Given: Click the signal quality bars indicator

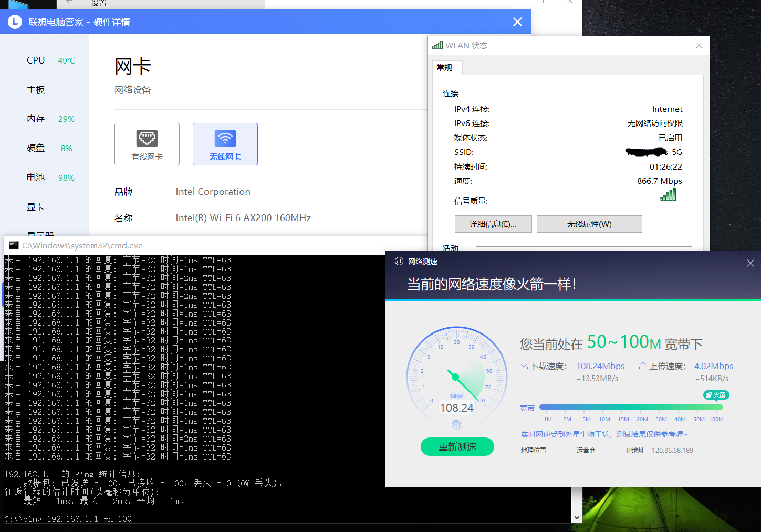Looking at the screenshot, I should pos(668,195).
